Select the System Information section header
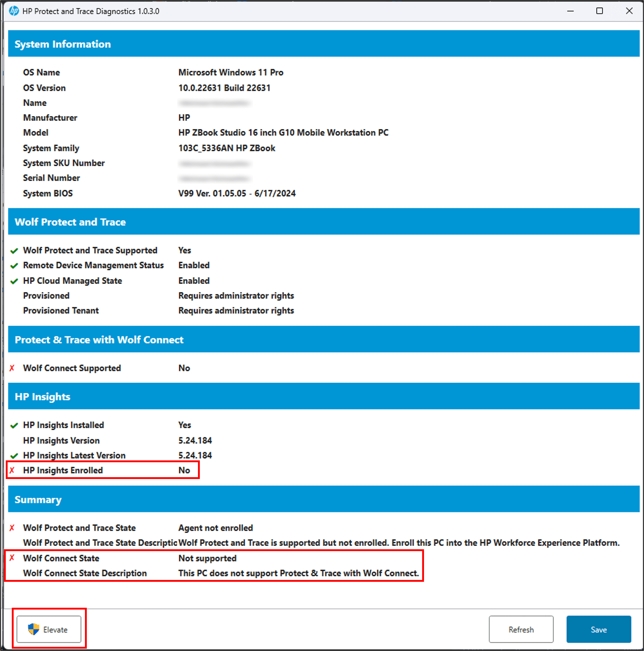Viewport: 644px width, 651px height. coord(63,44)
